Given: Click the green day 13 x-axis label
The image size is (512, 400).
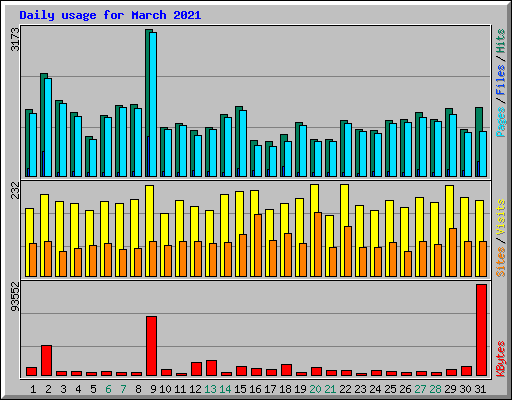Looking at the screenshot, I should tap(210, 389).
